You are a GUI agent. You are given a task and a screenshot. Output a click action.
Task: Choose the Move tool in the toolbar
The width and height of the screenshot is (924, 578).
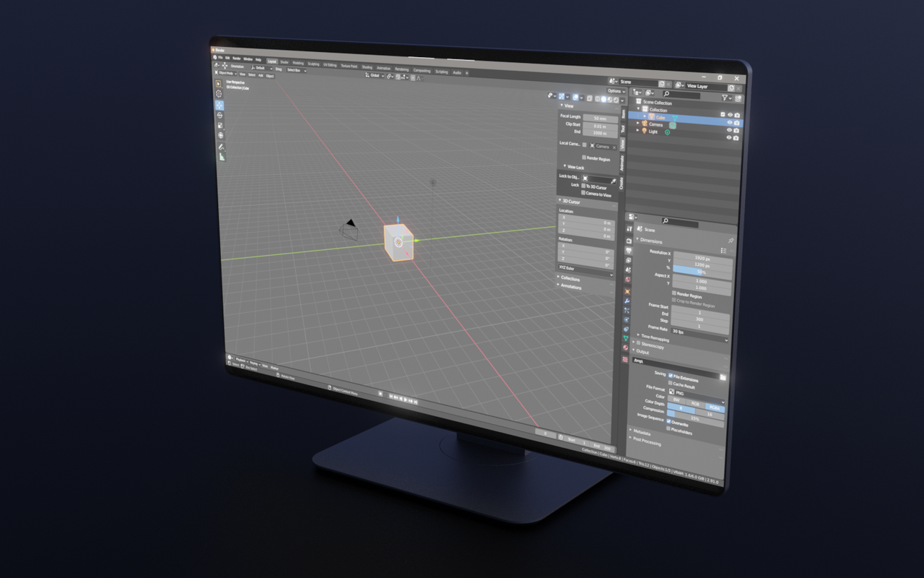pyautogui.click(x=219, y=105)
